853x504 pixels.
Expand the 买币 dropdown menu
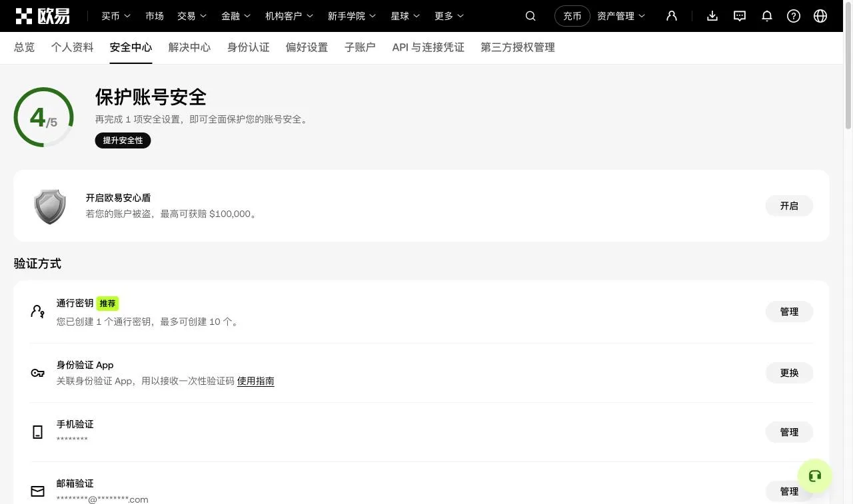(116, 16)
